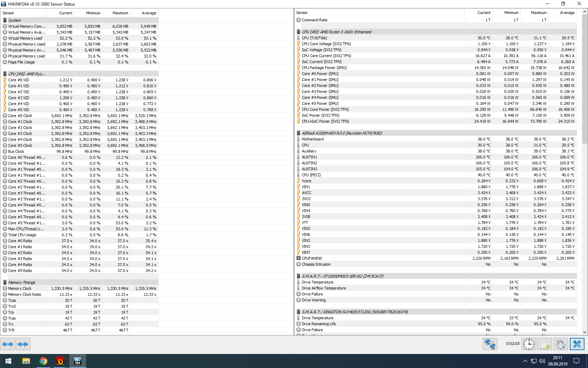Click the Minimum column header in left pane
Viewport: 588px width, 368px height.
89,13
